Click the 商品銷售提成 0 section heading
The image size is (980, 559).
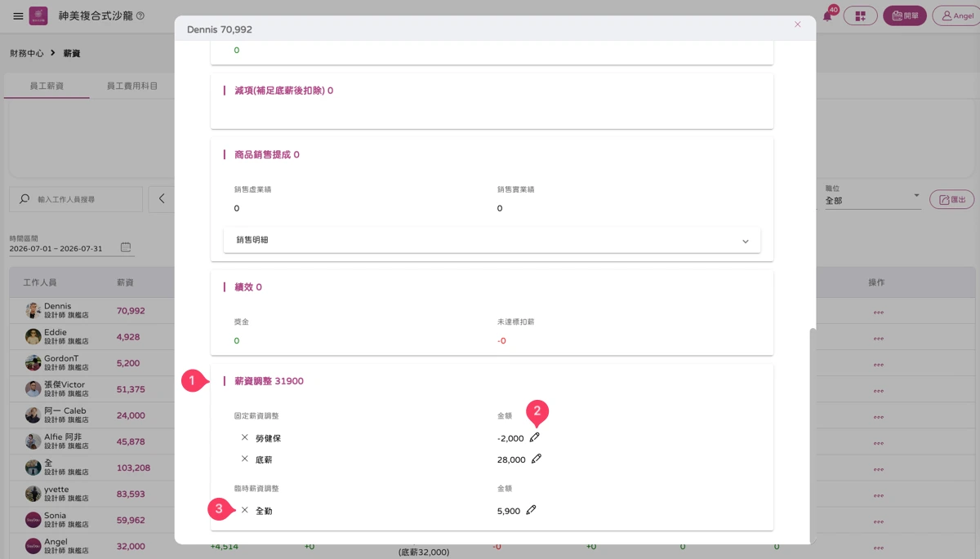pos(267,154)
